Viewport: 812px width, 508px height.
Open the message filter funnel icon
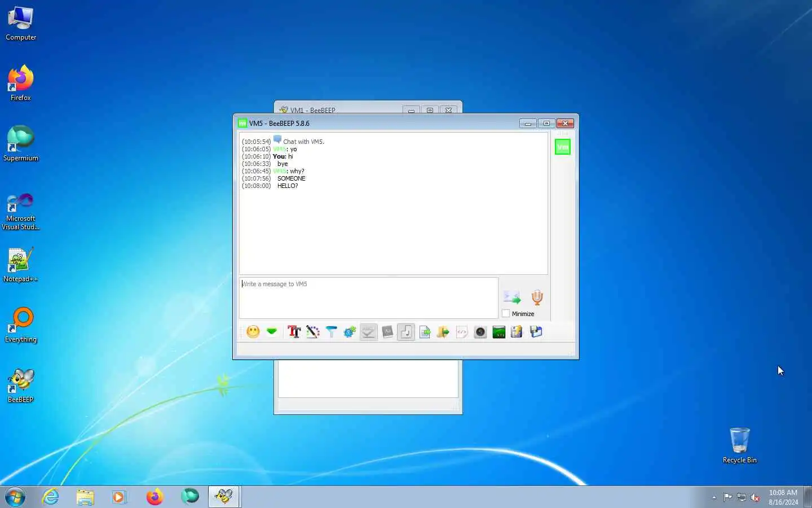pyautogui.click(x=332, y=332)
